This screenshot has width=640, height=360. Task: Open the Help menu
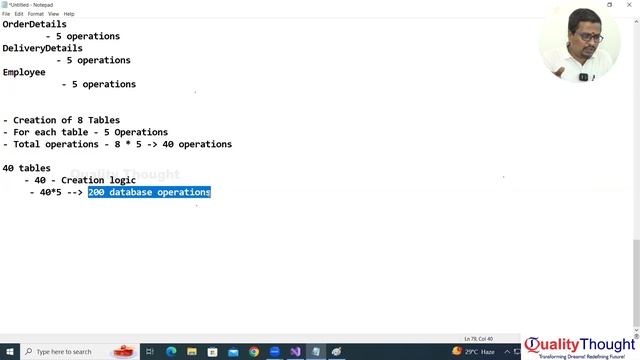point(69,14)
